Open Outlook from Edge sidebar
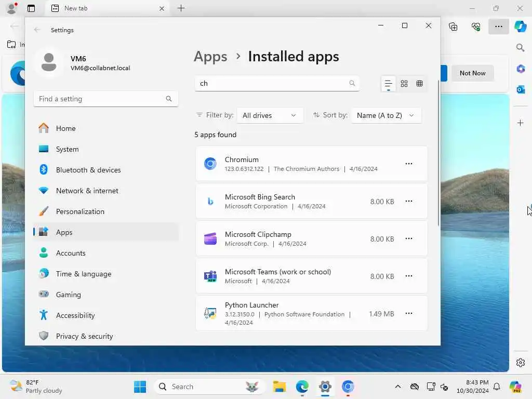532x399 pixels. pyautogui.click(x=520, y=89)
